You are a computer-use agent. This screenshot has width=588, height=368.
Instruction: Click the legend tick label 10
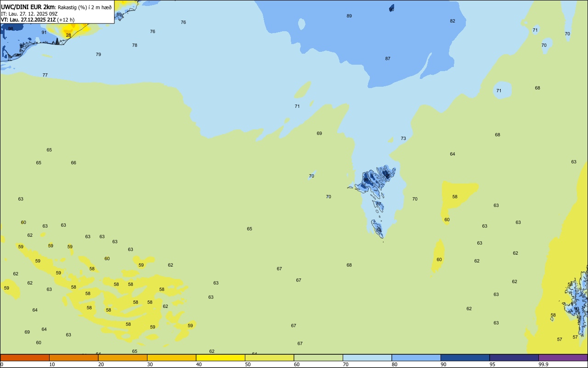[52, 364]
